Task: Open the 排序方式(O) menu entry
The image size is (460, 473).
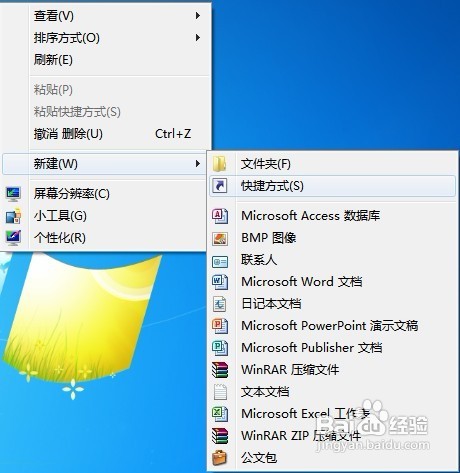Action: 105,38
